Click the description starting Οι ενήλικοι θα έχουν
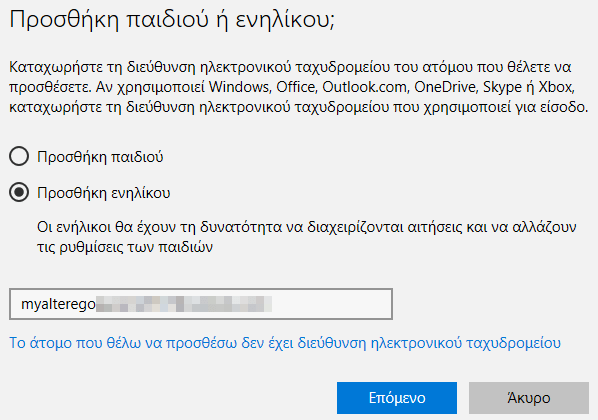598x420 pixels. pos(307,237)
